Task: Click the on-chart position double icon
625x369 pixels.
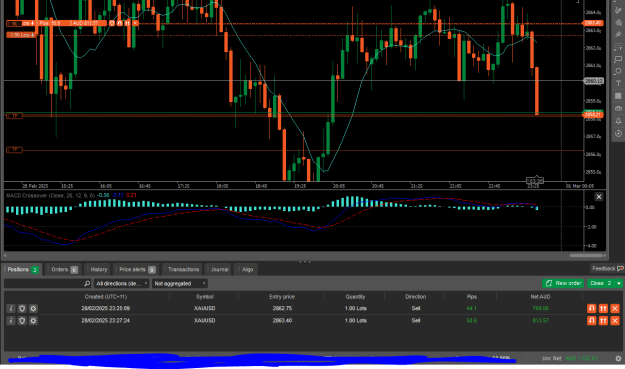Action: [x=127, y=23]
